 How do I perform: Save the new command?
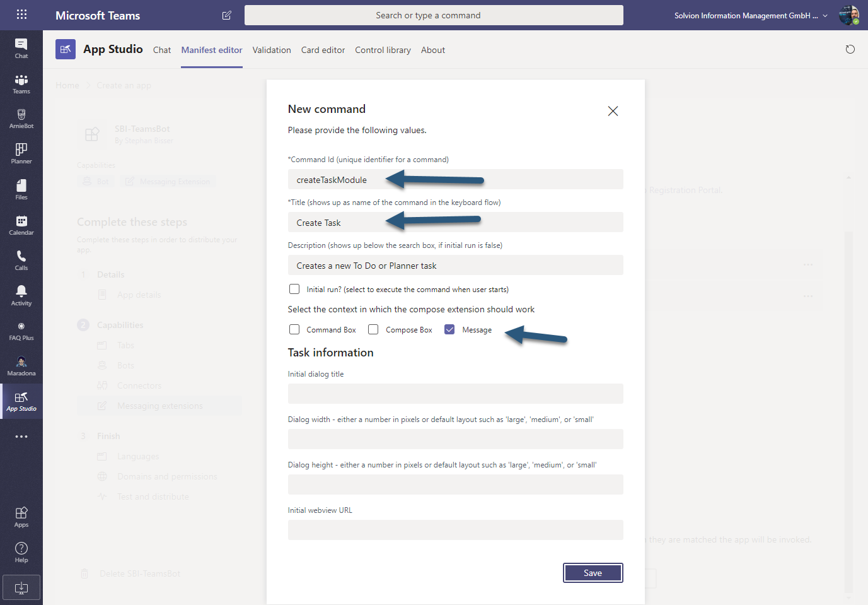tap(593, 573)
